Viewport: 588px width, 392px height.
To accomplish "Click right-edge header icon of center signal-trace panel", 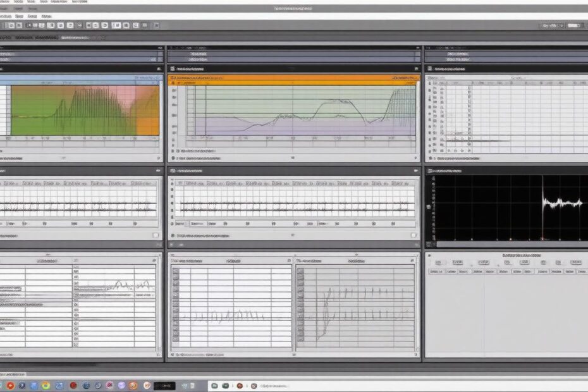I will point(415,171).
